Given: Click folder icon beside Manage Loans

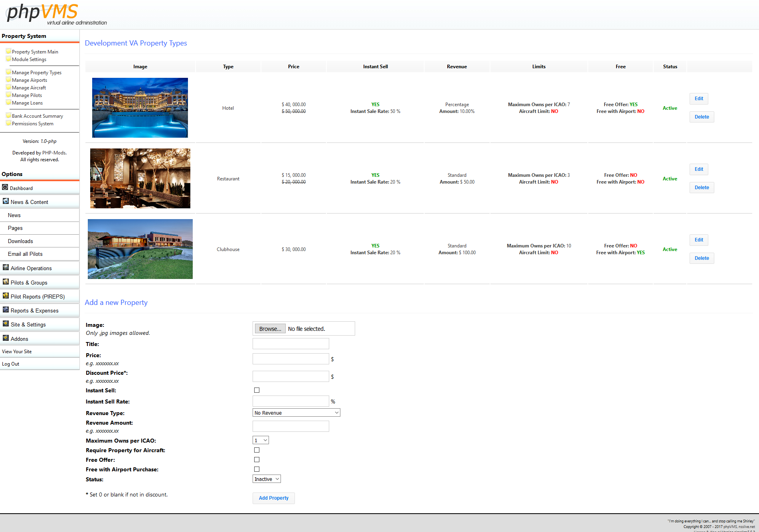Looking at the screenshot, I should [x=8, y=102].
